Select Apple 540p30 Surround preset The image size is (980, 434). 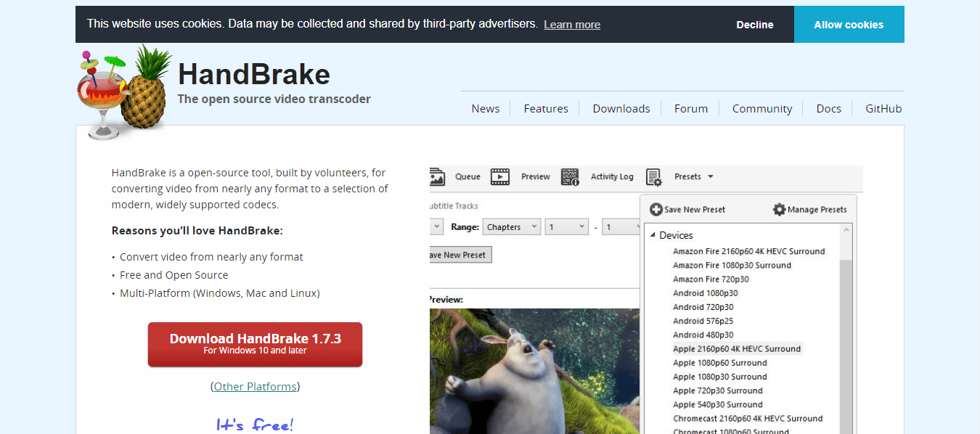[x=717, y=404]
